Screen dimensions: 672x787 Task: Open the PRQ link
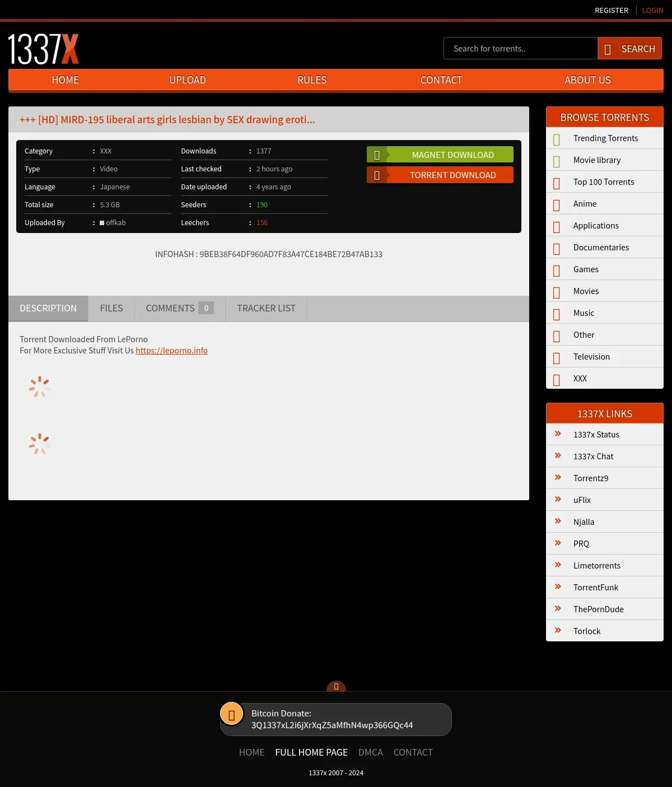pyautogui.click(x=581, y=544)
